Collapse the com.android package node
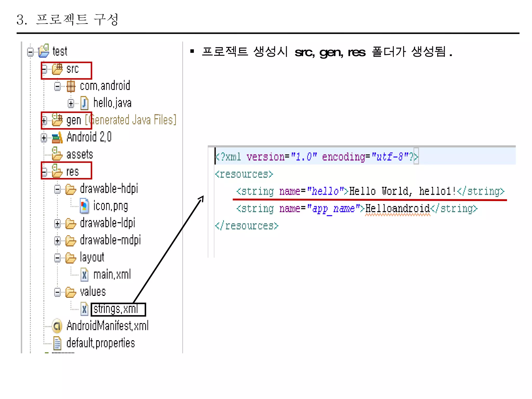Viewport: 532px width, 399px height. pos(57,87)
